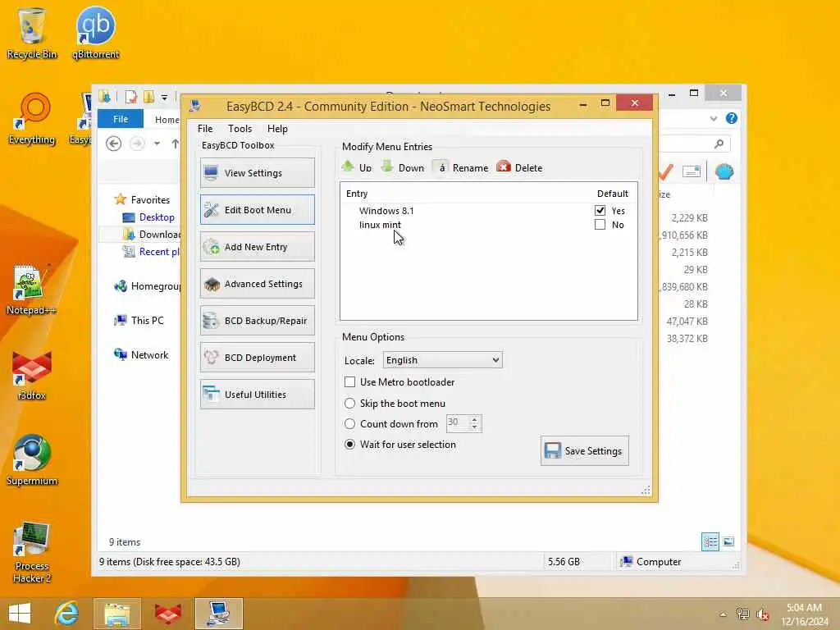Viewport: 840px width, 630px height.
Task: Open Home tab in Explorer window
Action: [167, 120]
